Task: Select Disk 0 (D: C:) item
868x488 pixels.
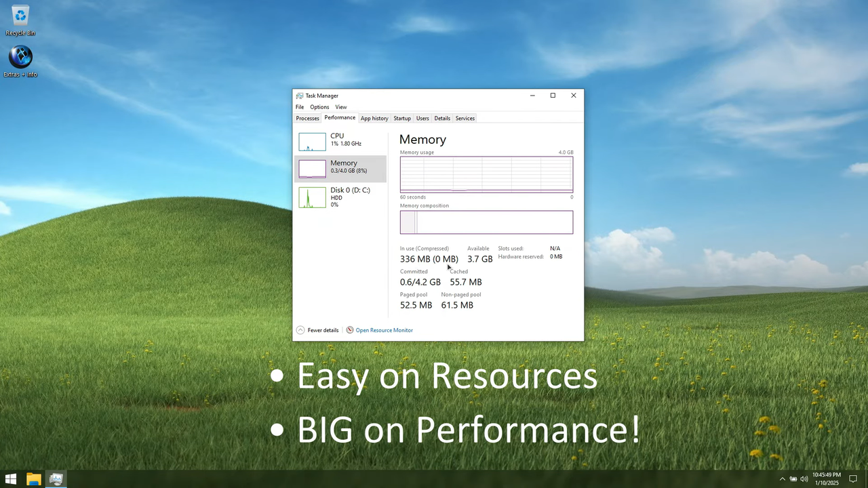Action: (x=340, y=197)
